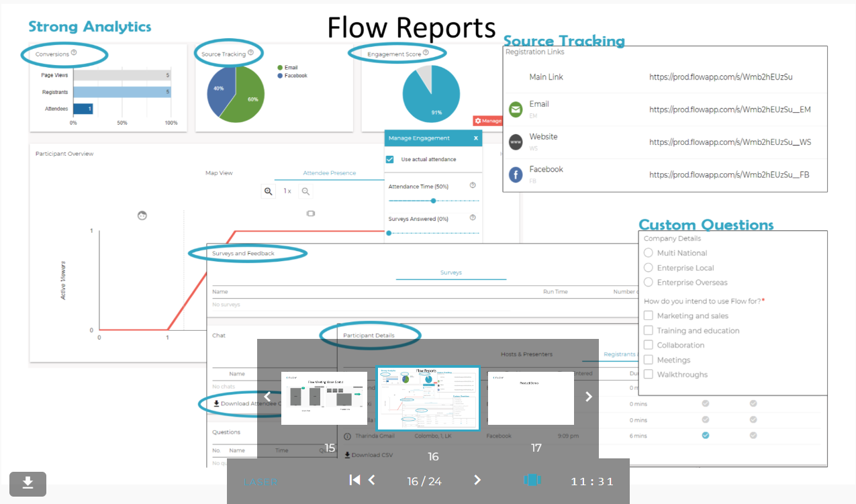
Task: Toggle the LASER pointer button
Action: (x=260, y=481)
